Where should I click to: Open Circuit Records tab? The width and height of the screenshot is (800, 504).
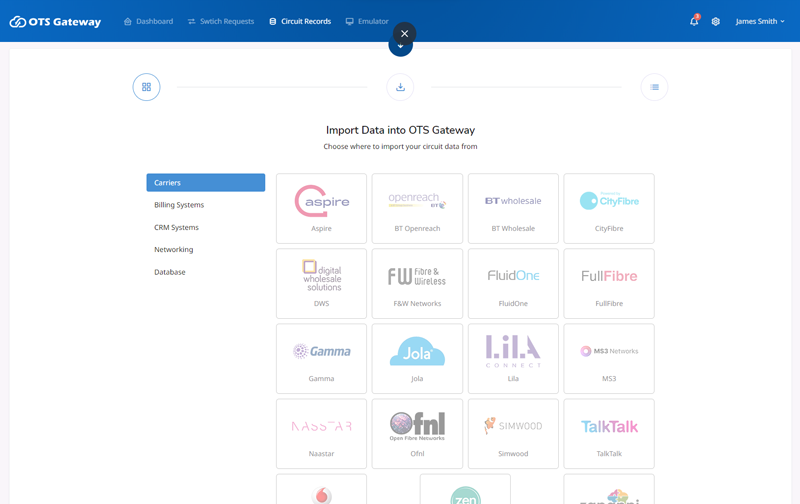click(x=300, y=21)
